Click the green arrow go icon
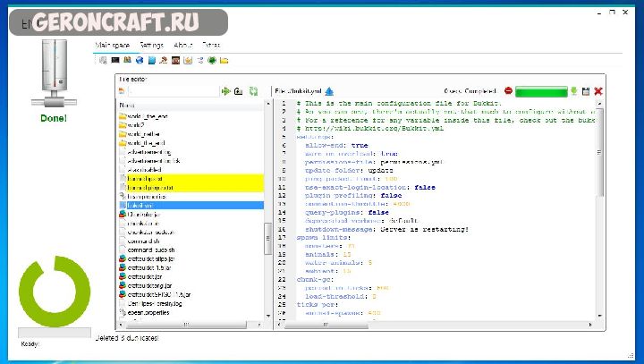 [x=226, y=91]
